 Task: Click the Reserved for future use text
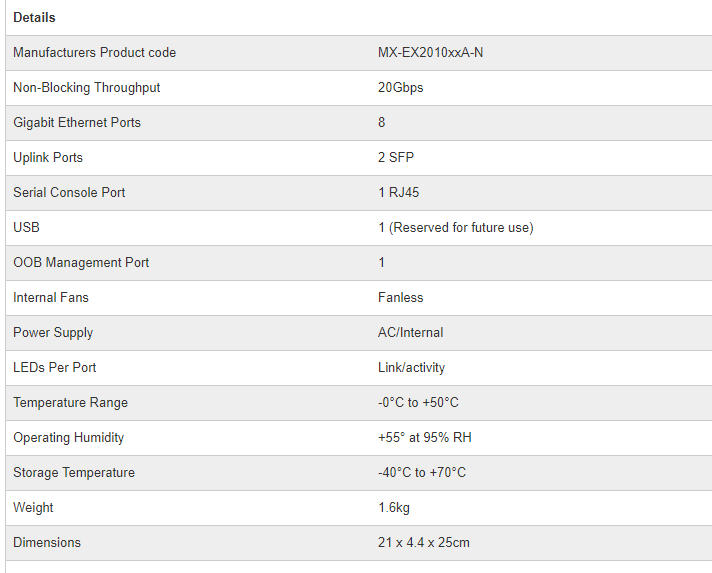point(461,228)
